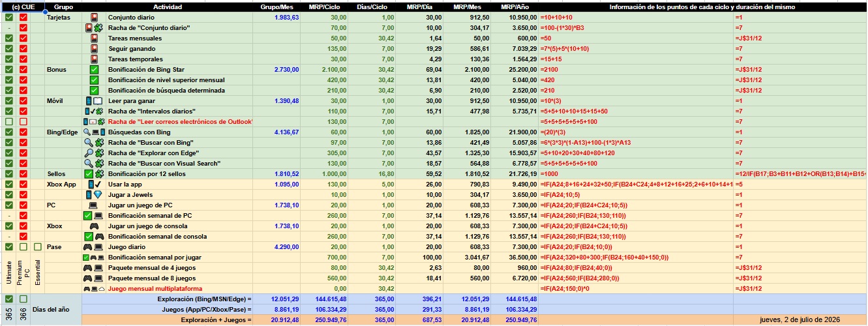Toggle the red checkbox in the Búsquedas con Bing row
The width and height of the screenshot is (868, 326).
[x=23, y=132]
